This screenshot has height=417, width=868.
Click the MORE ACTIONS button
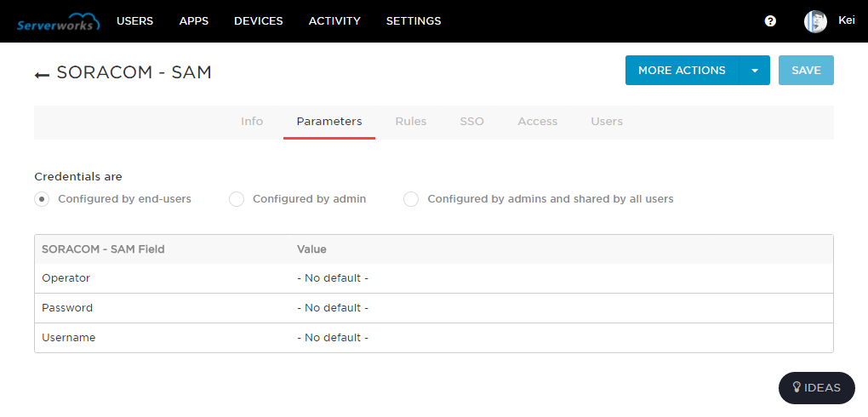click(682, 71)
